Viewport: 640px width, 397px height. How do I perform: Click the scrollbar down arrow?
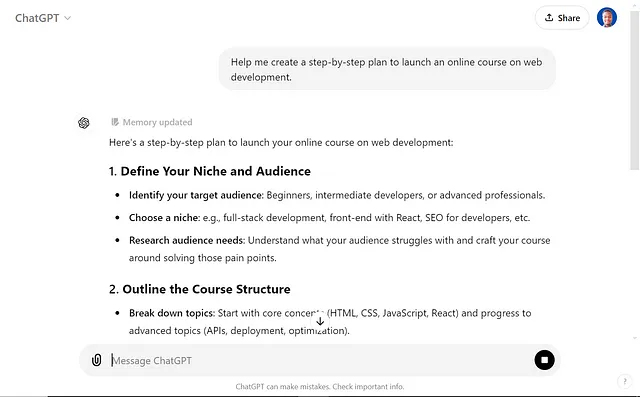click(634, 338)
